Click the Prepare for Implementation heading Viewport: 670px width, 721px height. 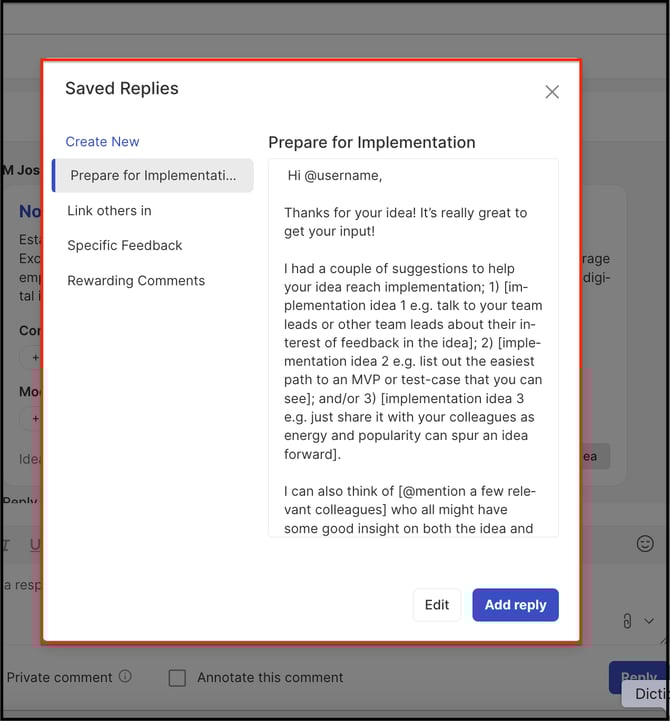(x=372, y=143)
